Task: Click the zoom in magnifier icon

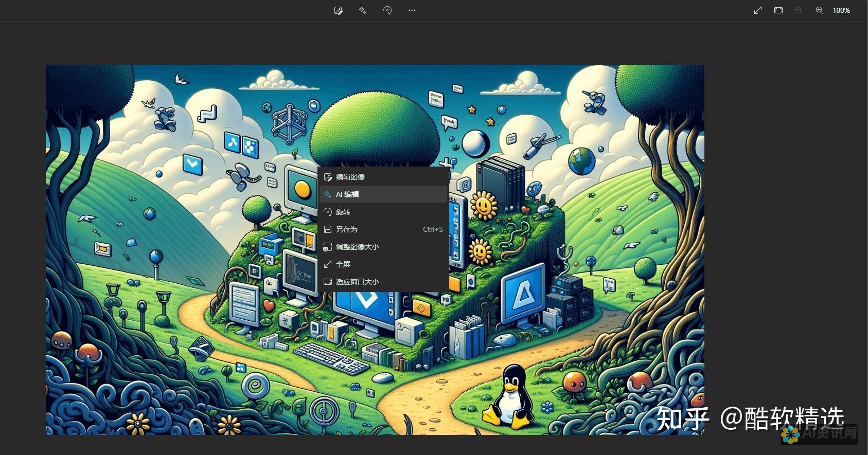Action: pos(819,10)
